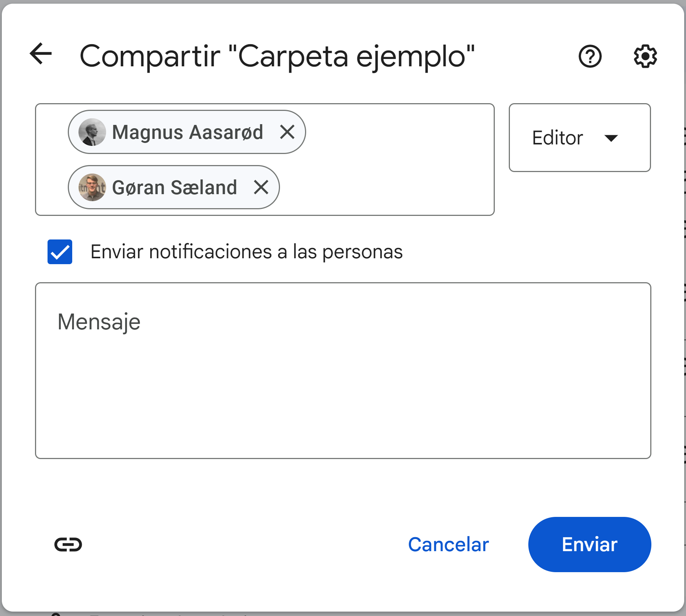Open sharing settings gear icon
686x616 pixels.
coord(645,56)
